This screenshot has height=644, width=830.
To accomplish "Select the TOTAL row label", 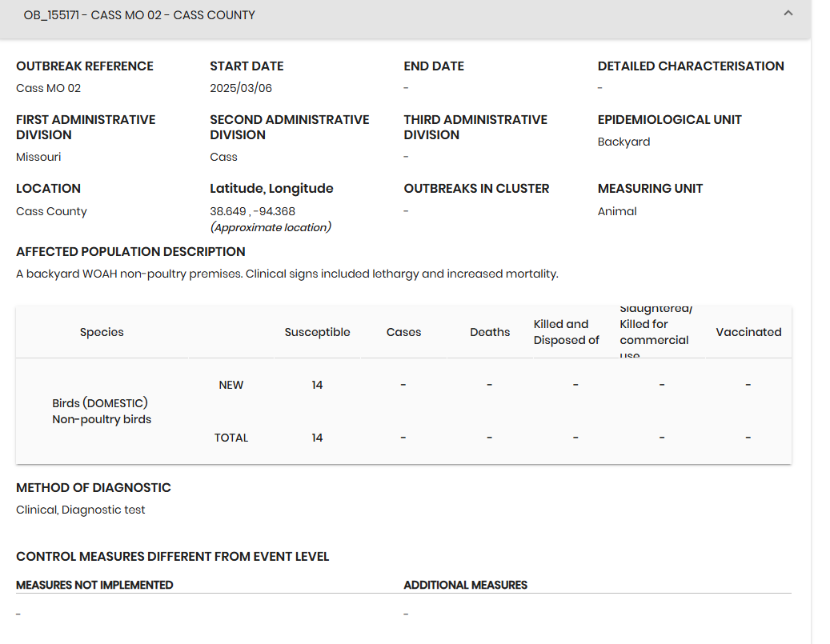I will [x=231, y=438].
